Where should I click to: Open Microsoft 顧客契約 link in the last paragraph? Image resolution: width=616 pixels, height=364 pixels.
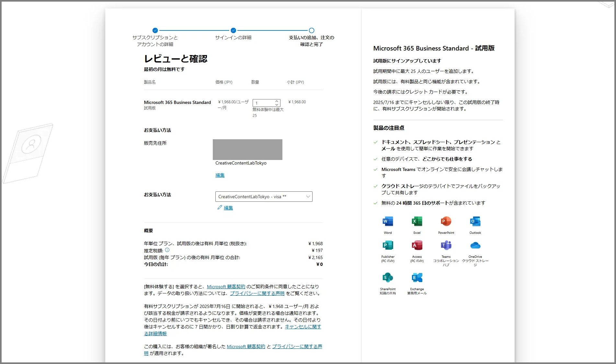[246, 347]
